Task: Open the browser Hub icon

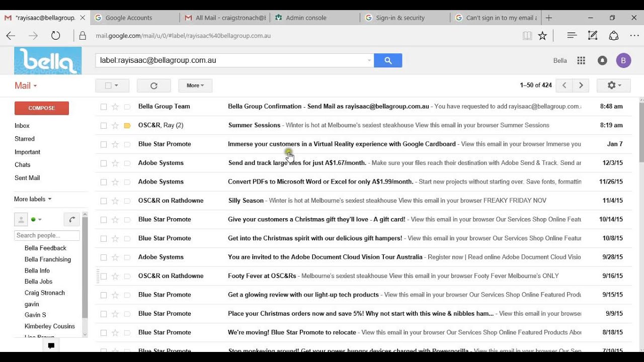Action: pyautogui.click(x=572, y=36)
